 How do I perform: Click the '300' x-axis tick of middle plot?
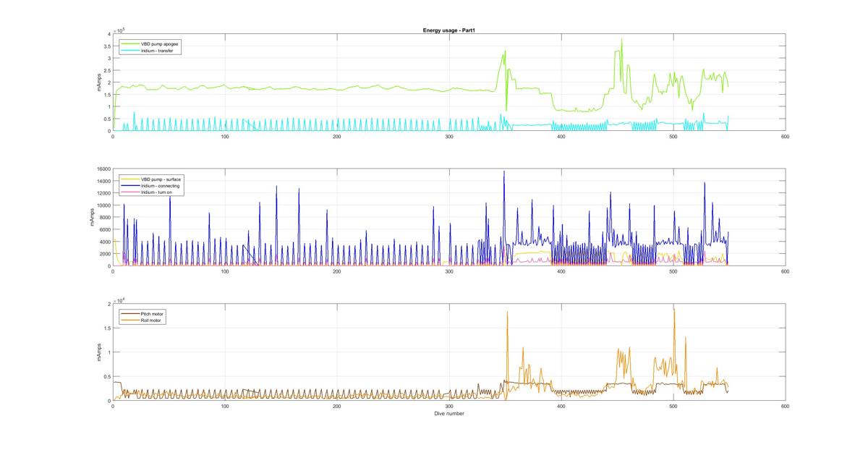click(449, 271)
